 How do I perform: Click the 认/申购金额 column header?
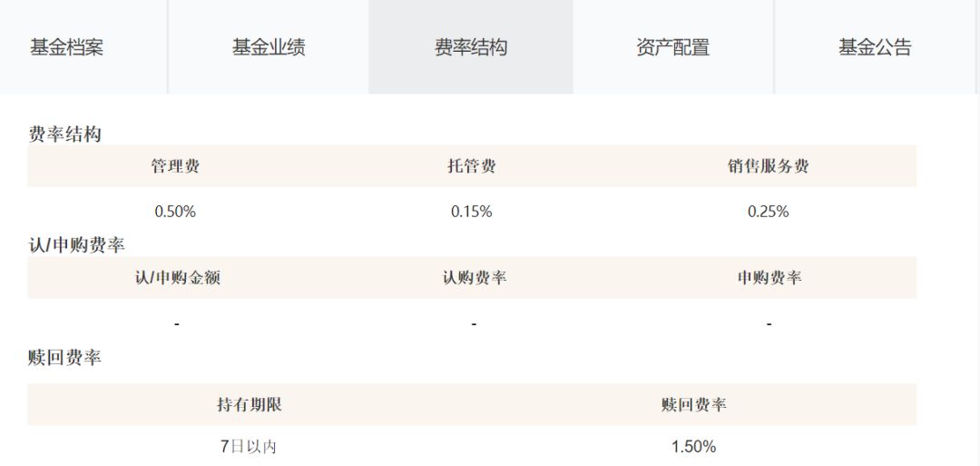(177, 278)
